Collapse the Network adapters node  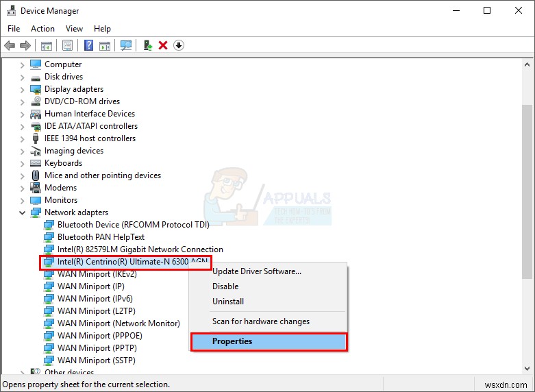click(x=22, y=212)
